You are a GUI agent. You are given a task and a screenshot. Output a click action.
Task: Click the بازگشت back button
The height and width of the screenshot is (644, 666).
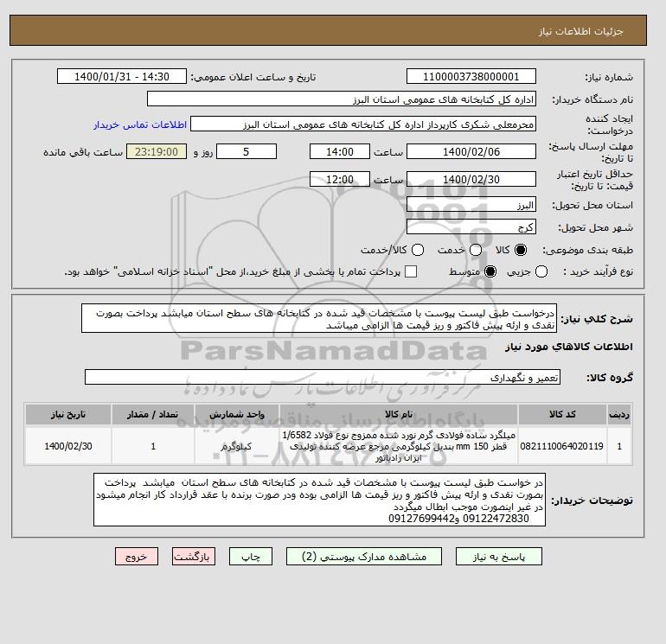pyautogui.click(x=194, y=557)
